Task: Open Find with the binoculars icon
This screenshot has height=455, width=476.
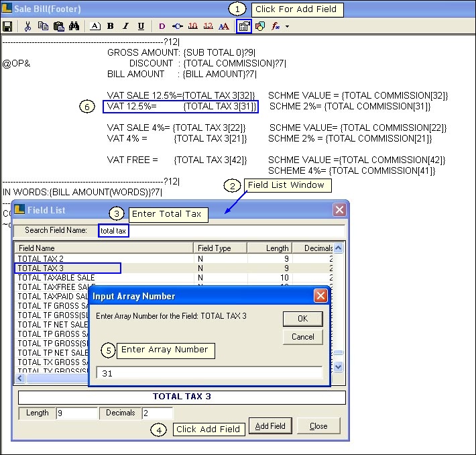Action: (74, 26)
